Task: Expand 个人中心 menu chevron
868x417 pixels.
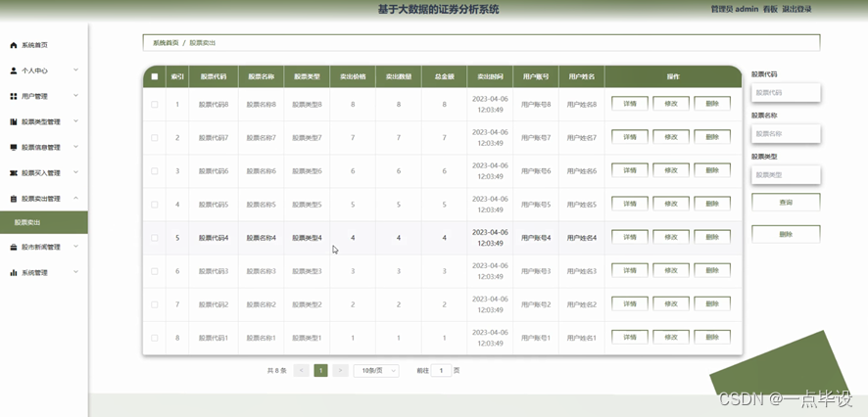Action: tap(75, 70)
